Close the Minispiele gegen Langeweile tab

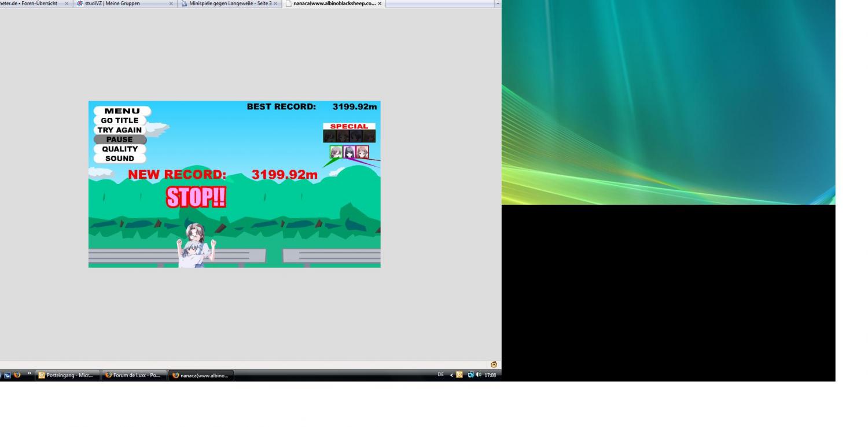coord(275,3)
